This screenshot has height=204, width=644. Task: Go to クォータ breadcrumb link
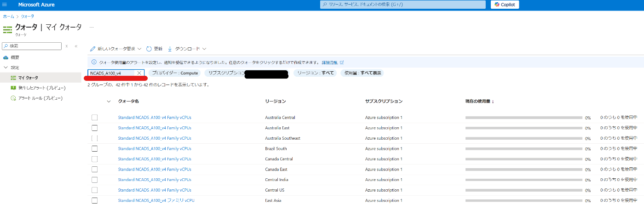27,16
